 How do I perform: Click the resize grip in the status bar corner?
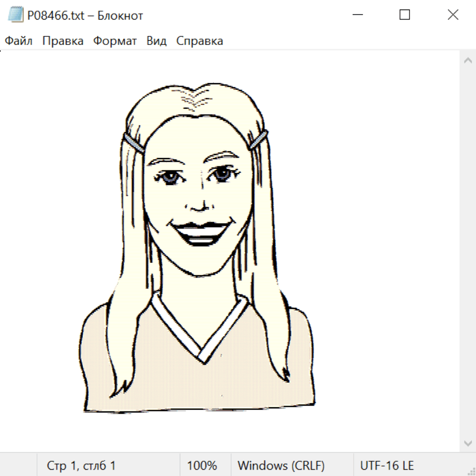471,471
